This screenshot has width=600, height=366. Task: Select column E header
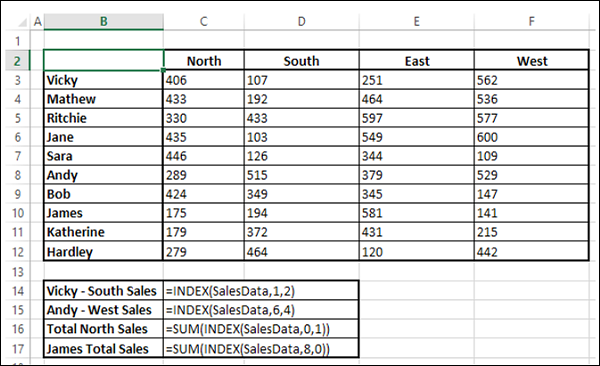(x=417, y=22)
